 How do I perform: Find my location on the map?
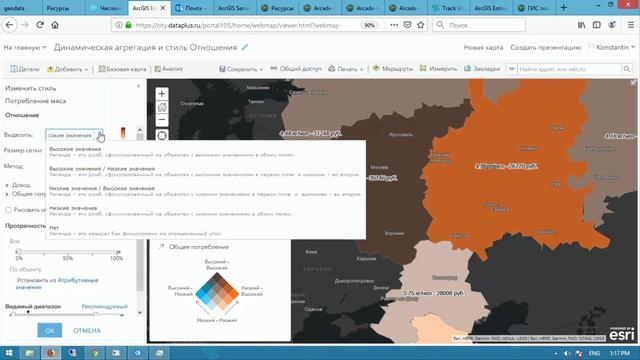pyautogui.click(x=162, y=136)
